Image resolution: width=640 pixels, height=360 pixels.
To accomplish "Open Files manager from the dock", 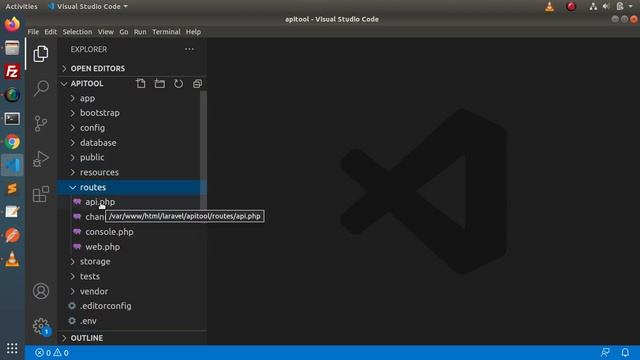I will pyautogui.click(x=12, y=48).
